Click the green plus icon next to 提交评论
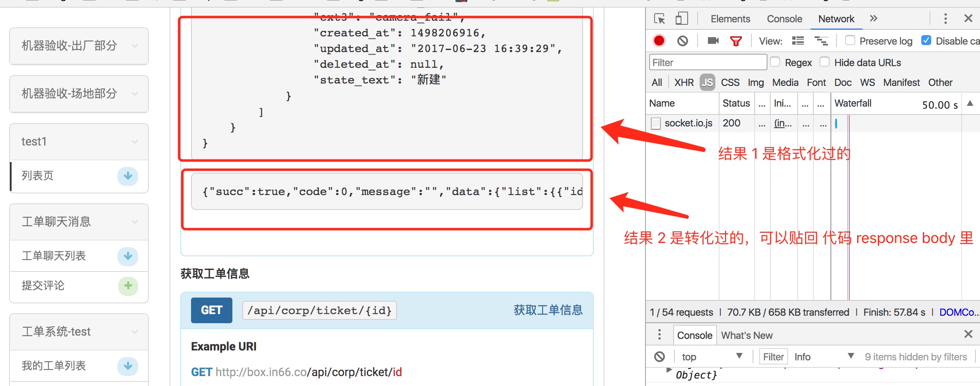 click(x=128, y=286)
